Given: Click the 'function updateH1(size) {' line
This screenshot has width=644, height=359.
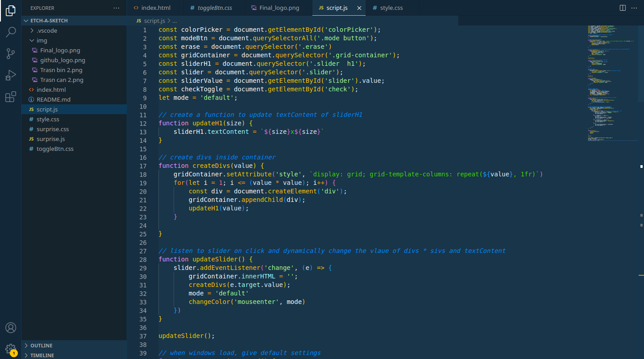Looking at the screenshot, I should 205,123.
